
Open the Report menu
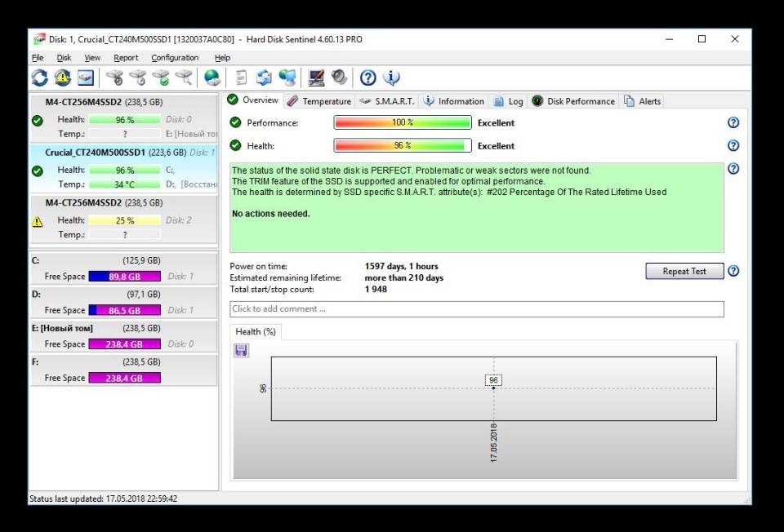[126, 57]
